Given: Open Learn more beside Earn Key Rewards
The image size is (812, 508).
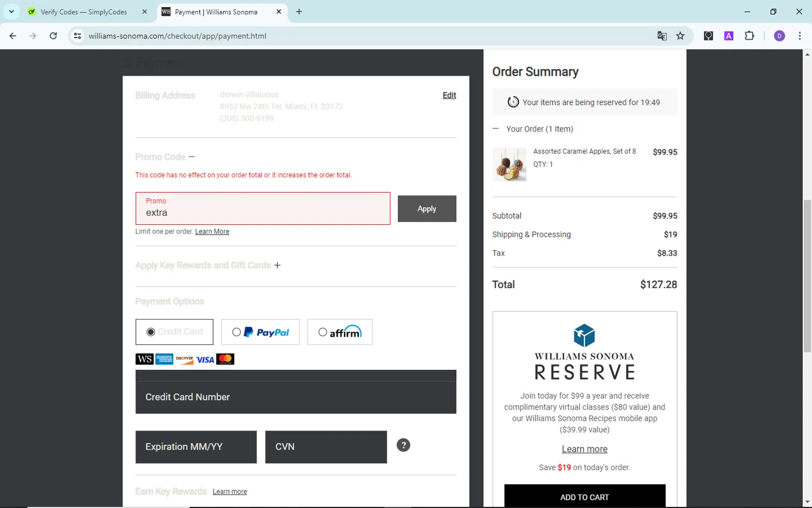Looking at the screenshot, I should click(230, 492).
